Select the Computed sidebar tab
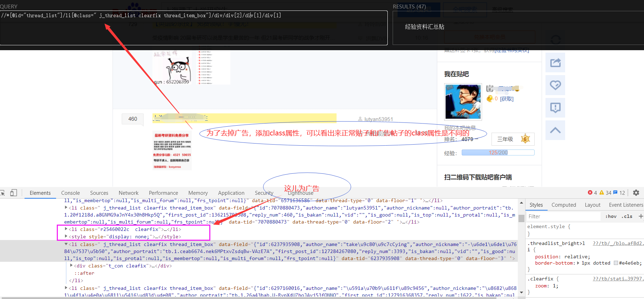The width and height of the screenshot is (644, 299). pos(564,205)
